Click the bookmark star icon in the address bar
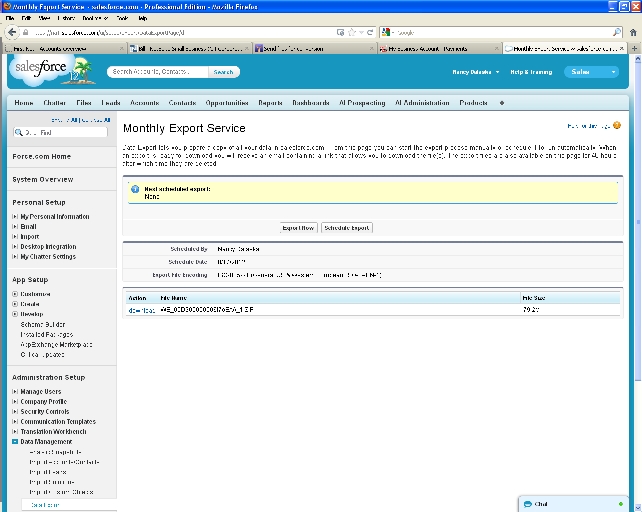The height and width of the screenshot is (512, 642). click(x=351, y=32)
